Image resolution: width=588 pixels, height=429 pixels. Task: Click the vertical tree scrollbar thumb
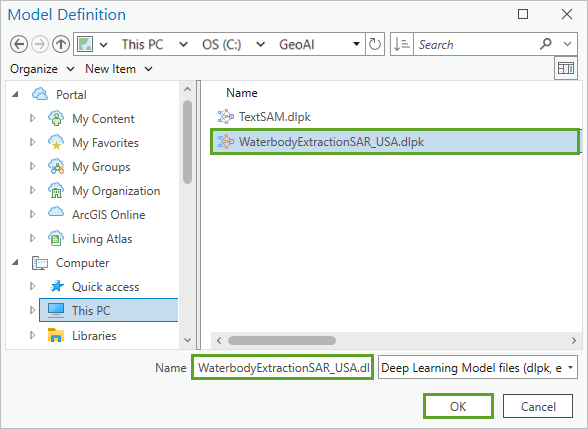click(x=188, y=142)
